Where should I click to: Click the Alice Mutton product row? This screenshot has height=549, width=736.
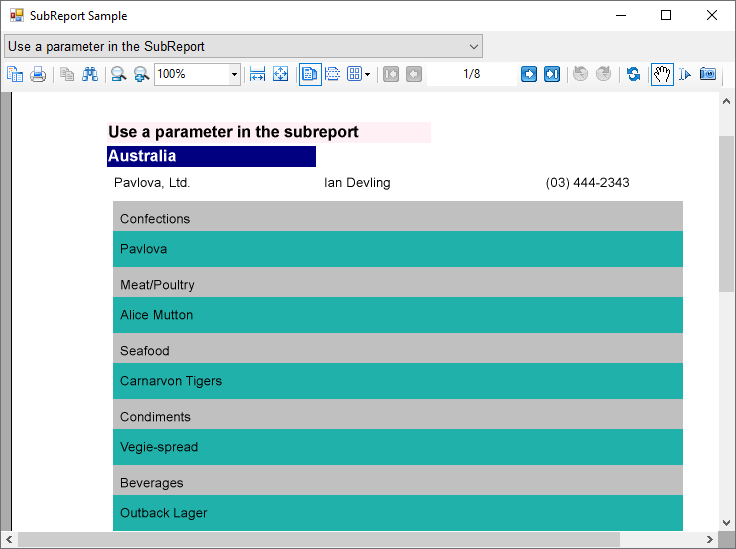pyautogui.click(x=398, y=315)
